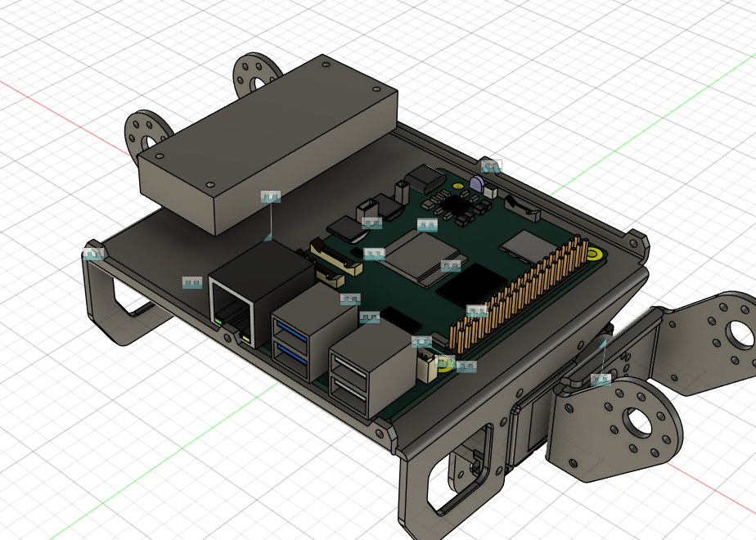Click the joint glyph between the two USB stacks
This screenshot has height=540, width=756.
(370, 317)
